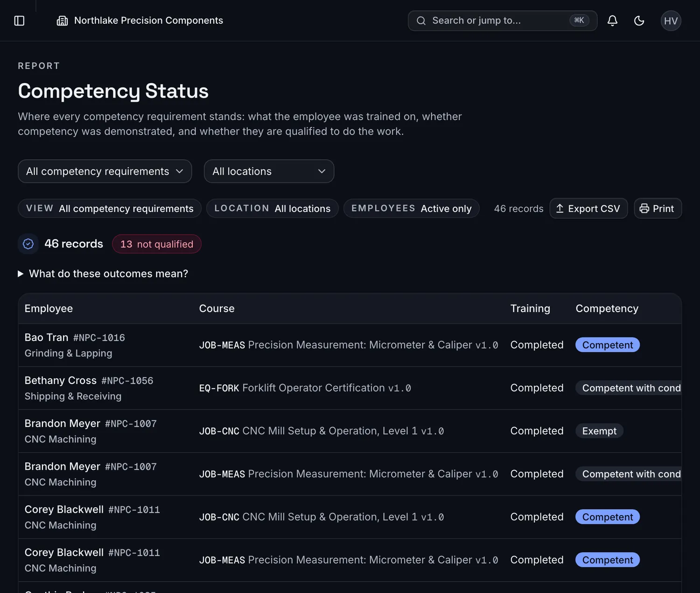Toggle dark mode moon icon
The width and height of the screenshot is (700, 593).
(x=639, y=21)
